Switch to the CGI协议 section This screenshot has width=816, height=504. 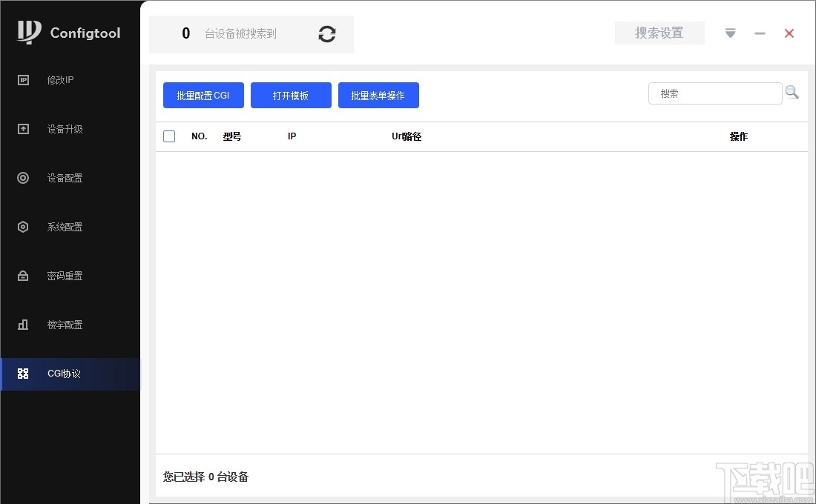(64, 374)
